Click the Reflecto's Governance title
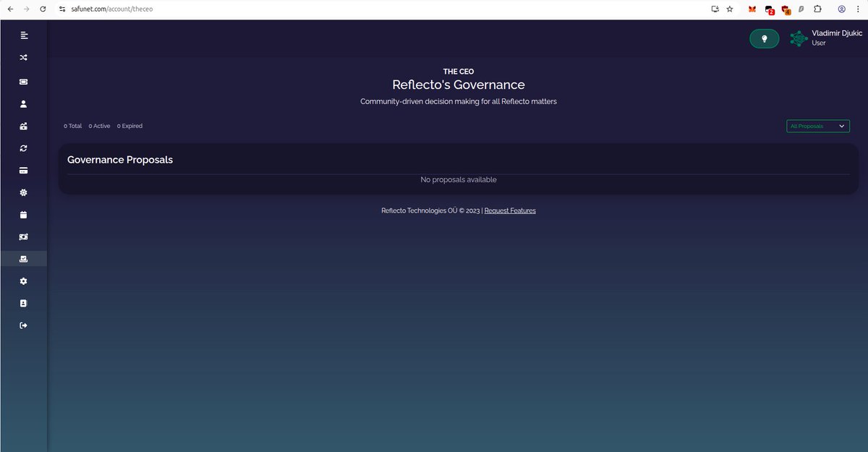The height and width of the screenshot is (452, 868). click(x=459, y=85)
